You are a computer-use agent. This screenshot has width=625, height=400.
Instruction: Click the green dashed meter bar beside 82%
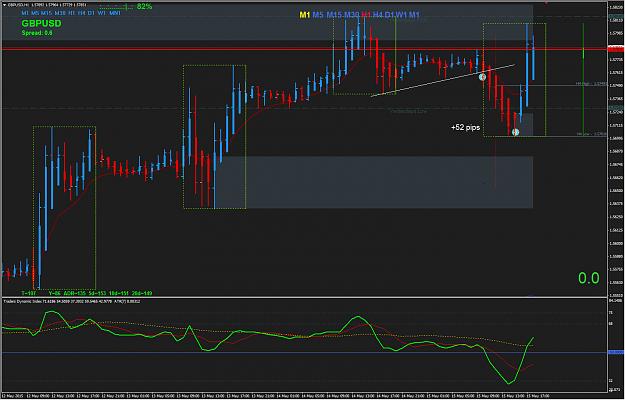coord(116,7)
